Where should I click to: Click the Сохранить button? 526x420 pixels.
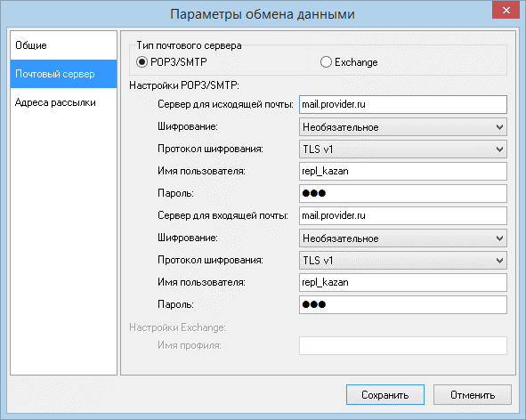pos(385,395)
